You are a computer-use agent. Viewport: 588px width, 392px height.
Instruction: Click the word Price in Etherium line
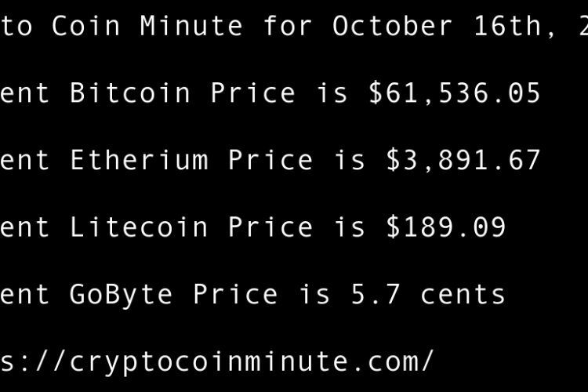tap(270, 160)
